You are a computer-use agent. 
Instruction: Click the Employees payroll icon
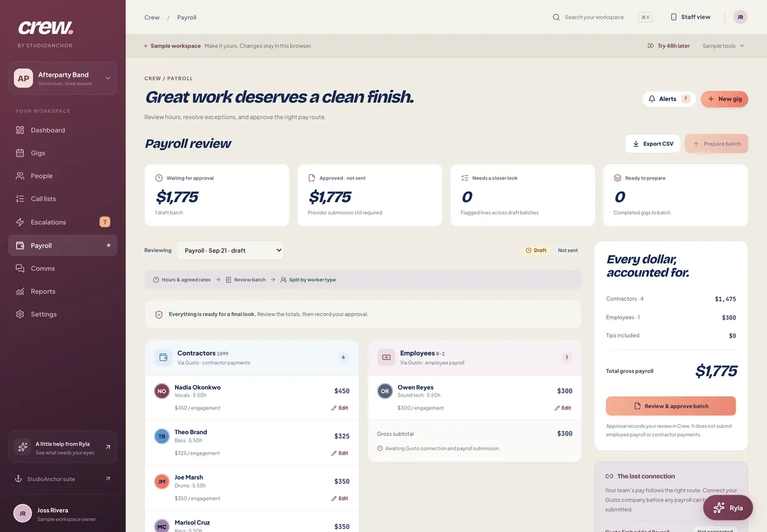click(x=386, y=358)
